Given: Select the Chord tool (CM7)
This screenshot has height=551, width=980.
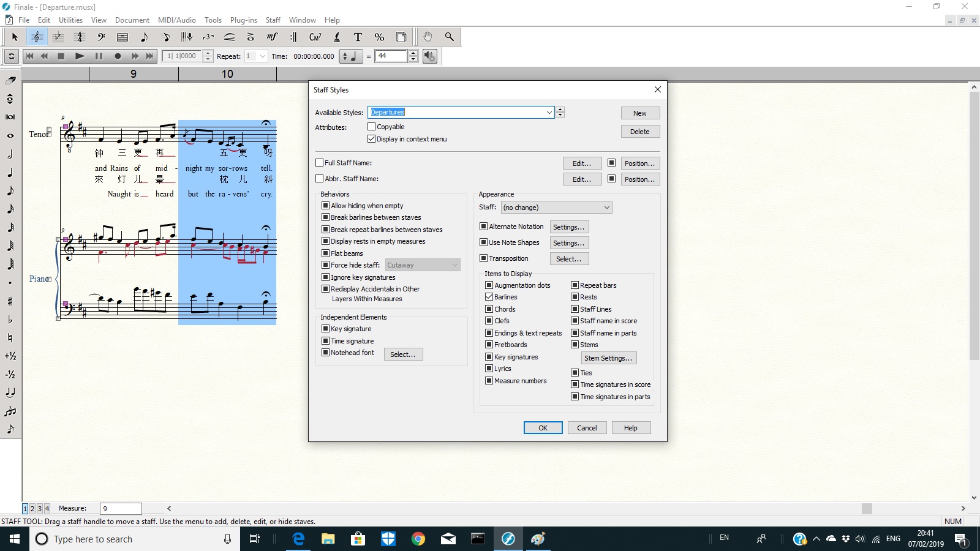Looking at the screenshot, I should pyautogui.click(x=315, y=37).
